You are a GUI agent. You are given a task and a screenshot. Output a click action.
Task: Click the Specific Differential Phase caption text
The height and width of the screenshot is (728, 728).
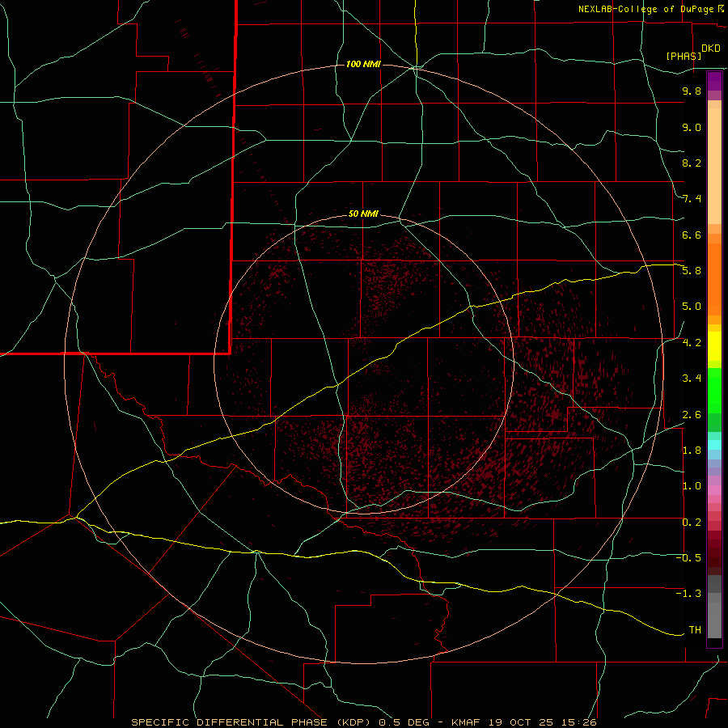tap(364, 722)
